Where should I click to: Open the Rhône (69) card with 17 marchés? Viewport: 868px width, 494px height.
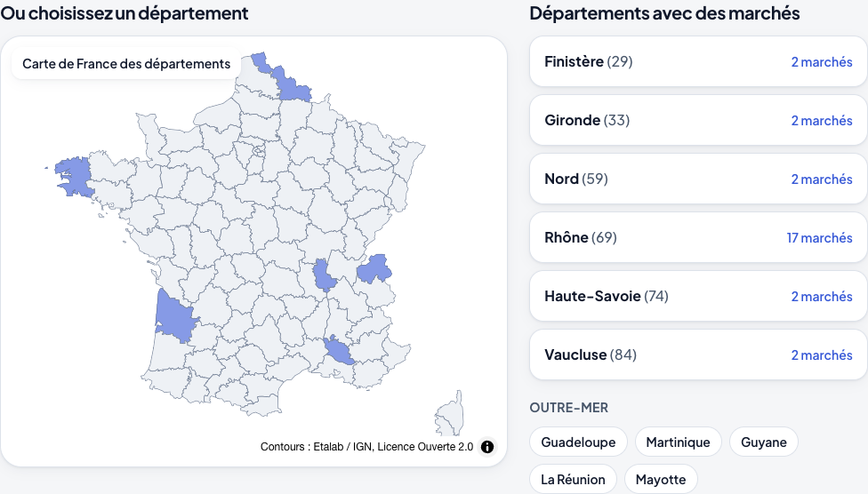pyautogui.click(x=698, y=237)
